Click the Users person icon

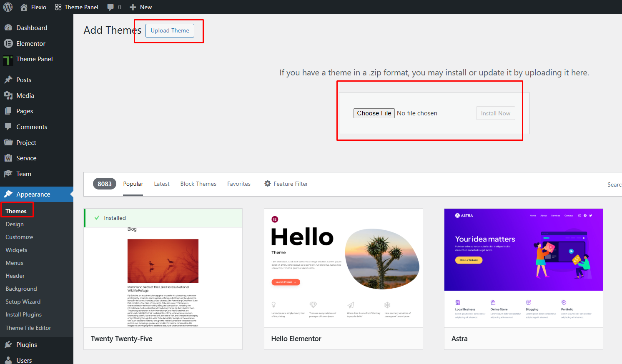point(8,360)
